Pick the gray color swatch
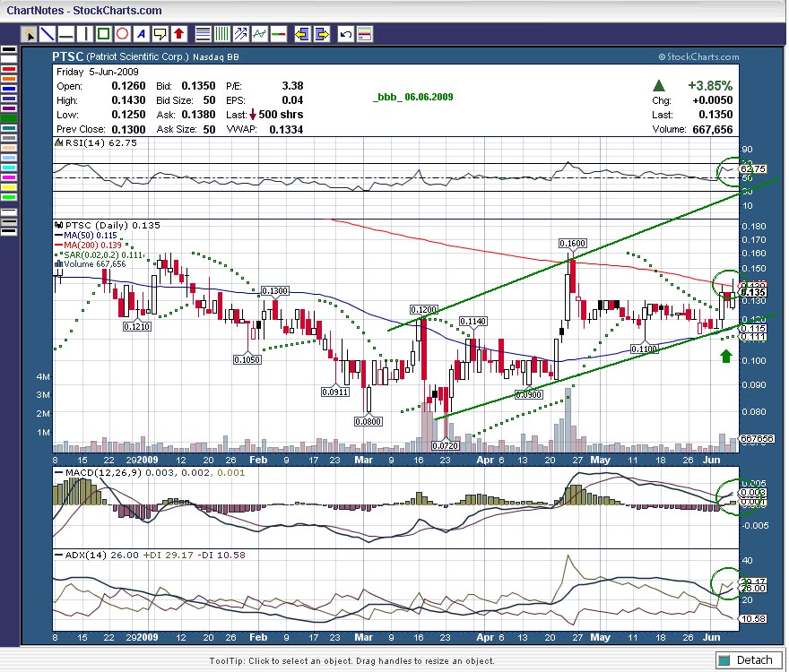Viewport: 789px width, 672px height. coord(9,138)
